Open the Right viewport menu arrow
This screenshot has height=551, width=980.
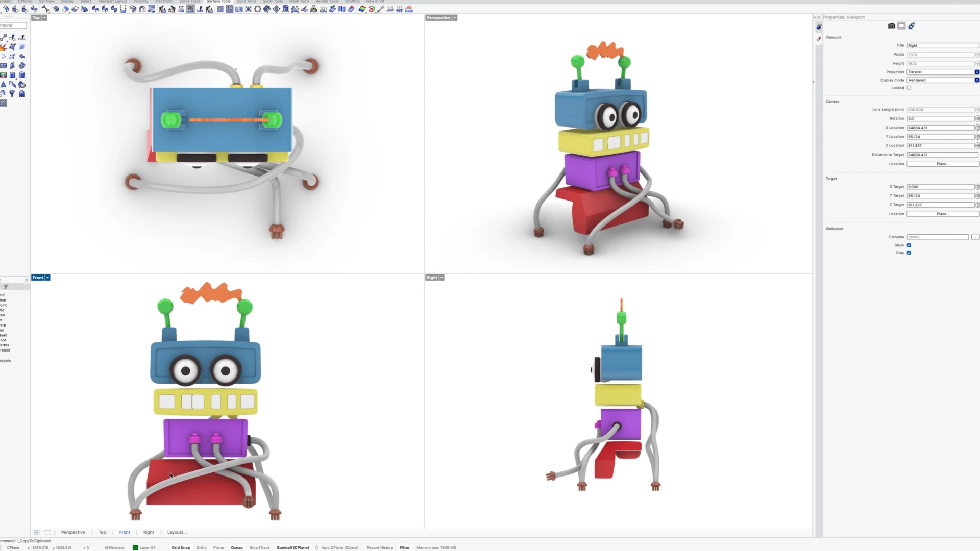(442, 278)
